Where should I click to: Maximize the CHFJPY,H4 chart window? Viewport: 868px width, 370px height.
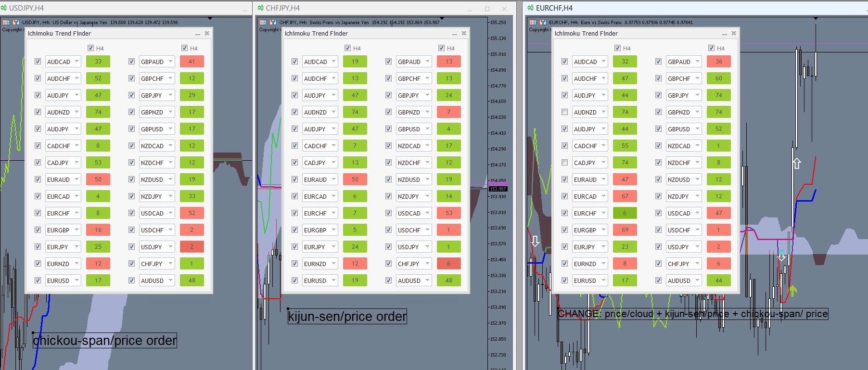pyautogui.click(x=487, y=9)
